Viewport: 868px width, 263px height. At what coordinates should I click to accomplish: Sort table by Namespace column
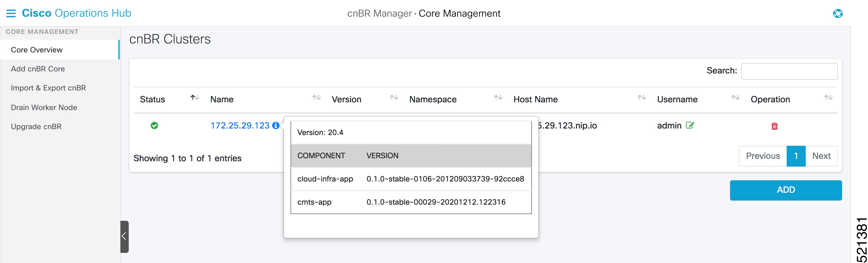pyautogui.click(x=498, y=98)
